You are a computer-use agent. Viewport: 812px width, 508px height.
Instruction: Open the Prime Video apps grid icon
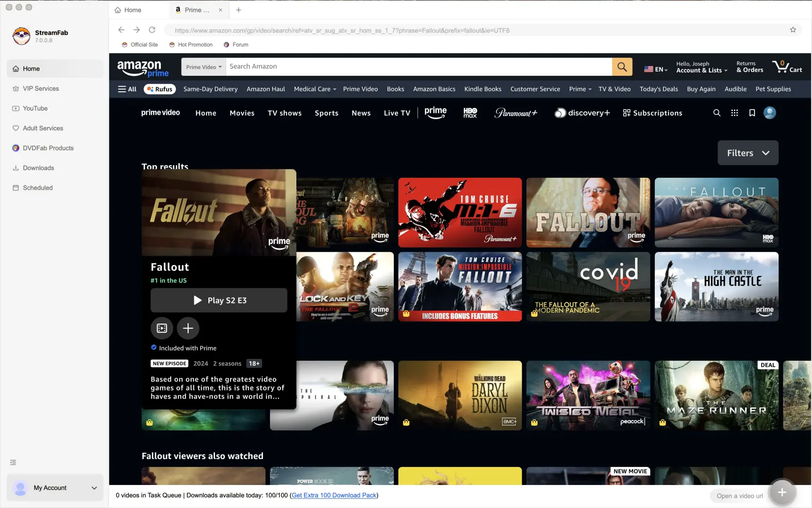(x=734, y=113)
